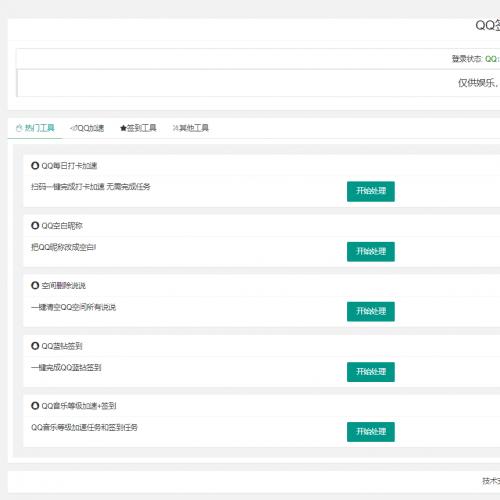Viewport: 500px width, 500px height.
Task: Click the QQ音乐等级加速+签到 heading
Action: pyautogui.click(x=79, y=406)
